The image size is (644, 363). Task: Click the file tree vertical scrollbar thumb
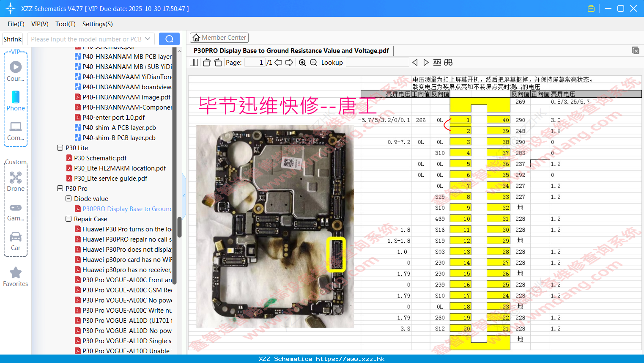(x=179, y=227)
